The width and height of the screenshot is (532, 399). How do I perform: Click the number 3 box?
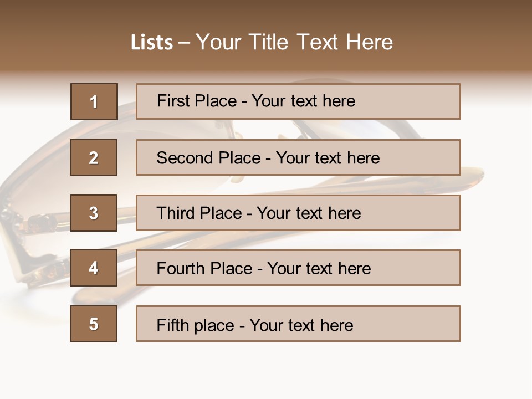94,213
